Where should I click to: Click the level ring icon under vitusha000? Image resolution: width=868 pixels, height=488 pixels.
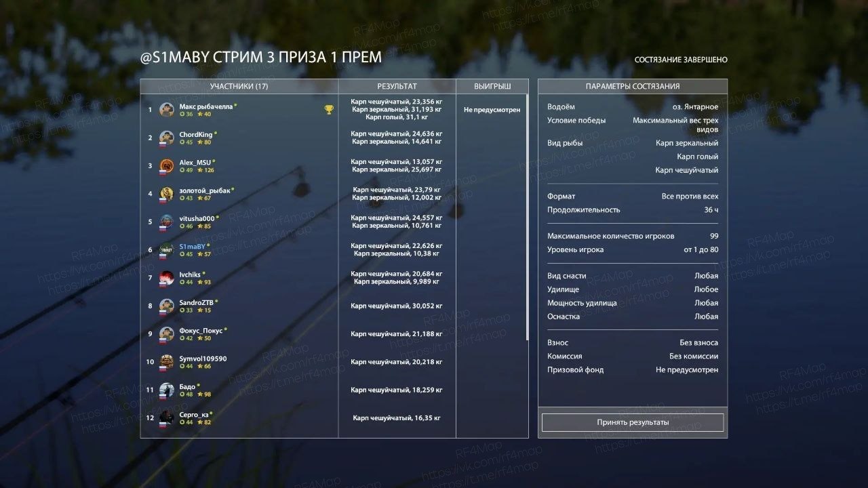click(182, 226)
